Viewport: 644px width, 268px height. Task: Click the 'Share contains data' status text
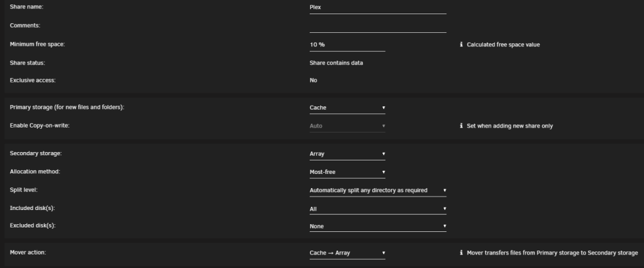point(336,63)
